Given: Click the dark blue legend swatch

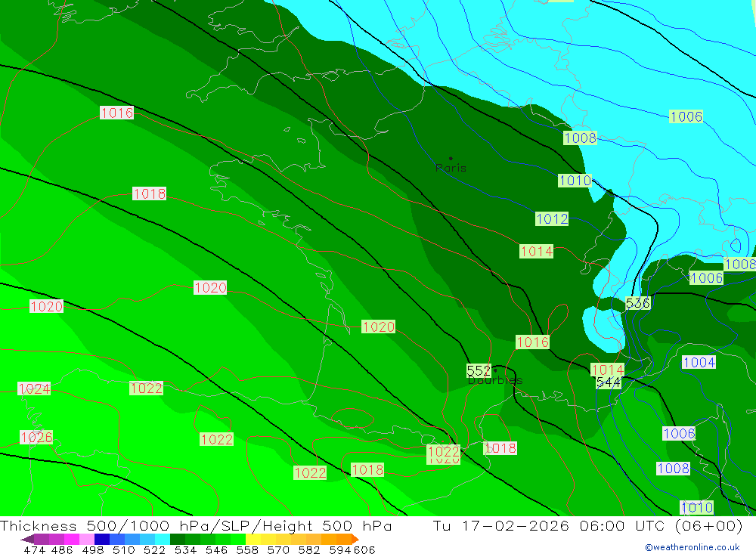Looking at the screenshot, I should pos(102,539).
